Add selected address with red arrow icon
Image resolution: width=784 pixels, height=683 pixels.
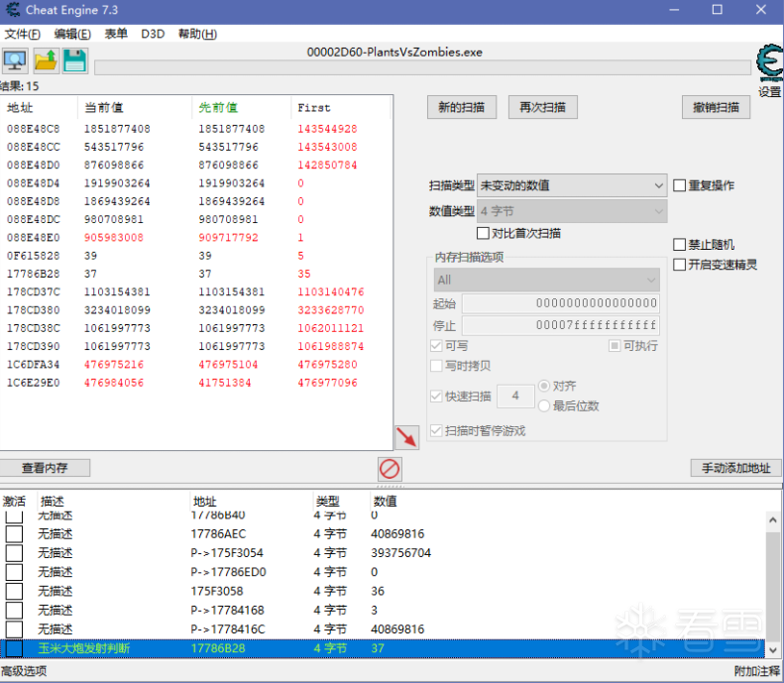click(406, 437)
